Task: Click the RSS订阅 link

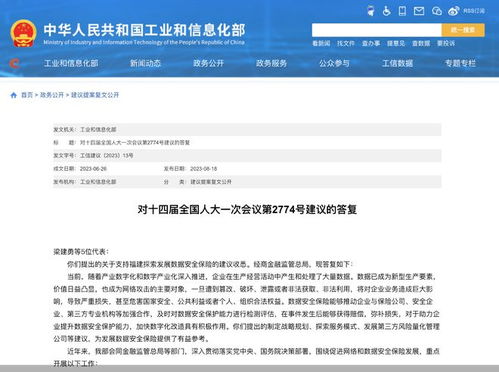Action: (x=474, y=11)
